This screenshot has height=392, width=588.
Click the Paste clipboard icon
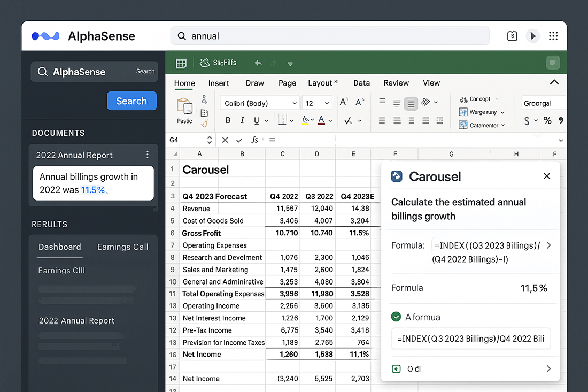pos(184,106)
